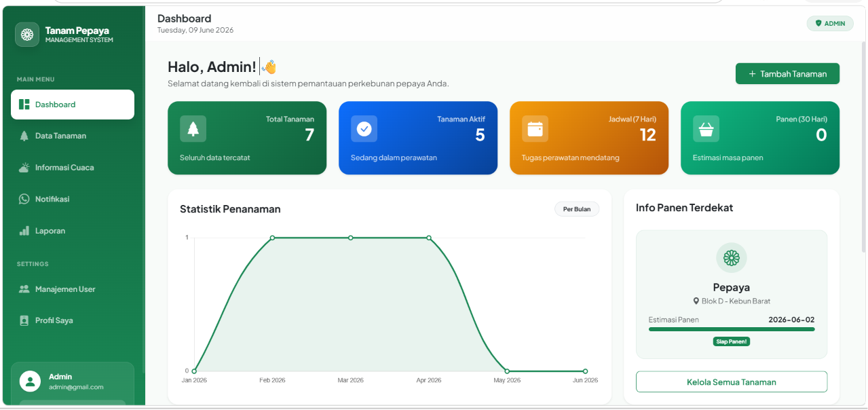
Task: Click the bar chart icon beside Laporan
Action: (x=24, y=231)
